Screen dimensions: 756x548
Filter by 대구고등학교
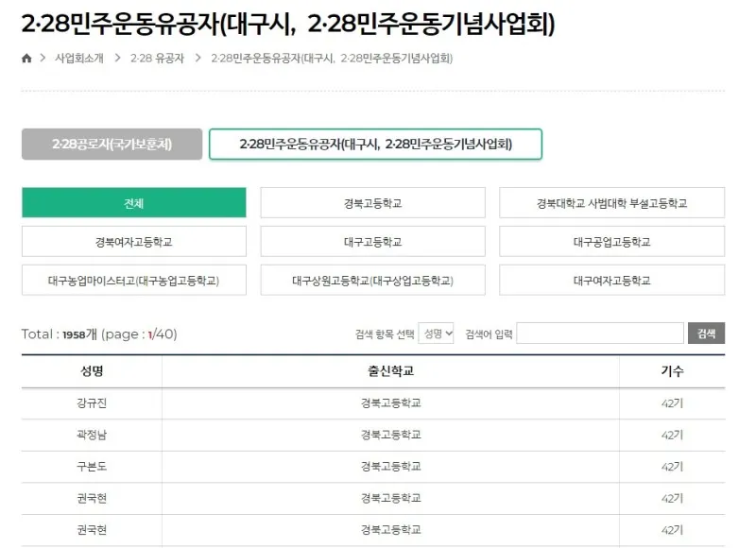tap(372, 242)
